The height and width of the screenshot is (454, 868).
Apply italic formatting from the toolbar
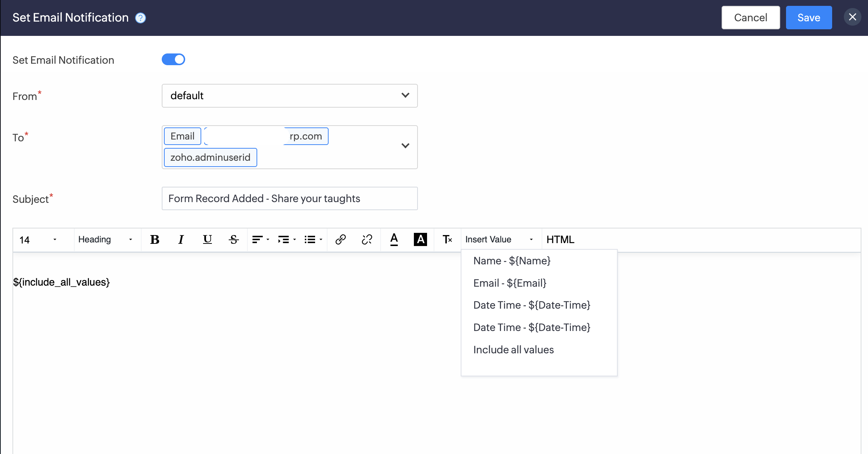(x=181, y=239)
